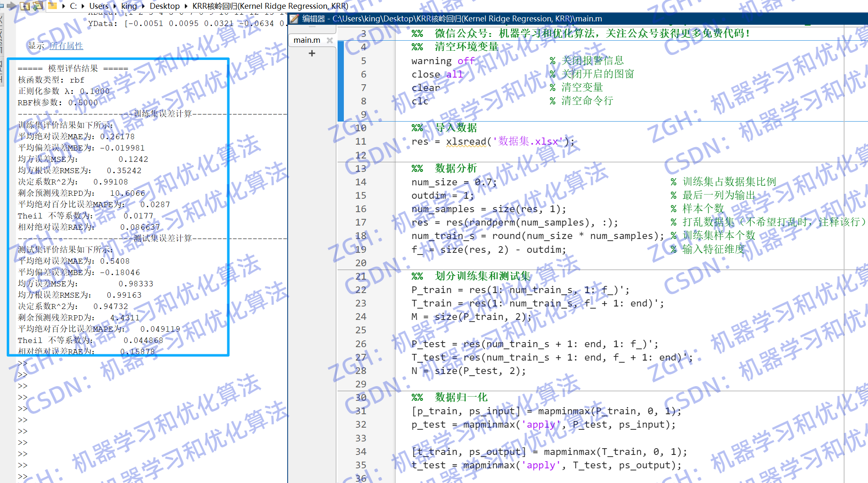
Task: Open a new editor tab with the plus icon
Action: pos(312,53)
